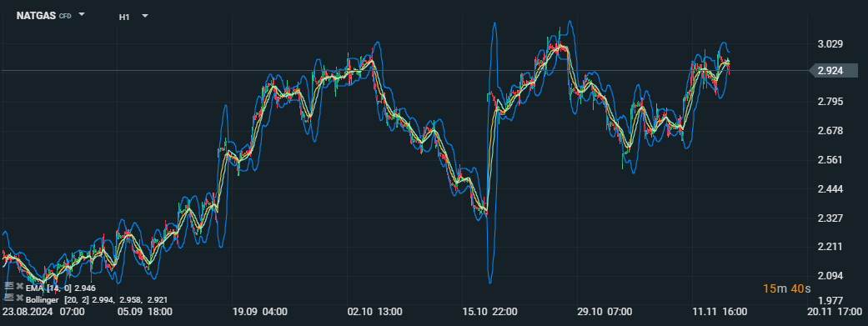The width and height of the screenshot is (868, 326).
Task: Click the 23.08.2024 07:00 time label
Action: 43,312
